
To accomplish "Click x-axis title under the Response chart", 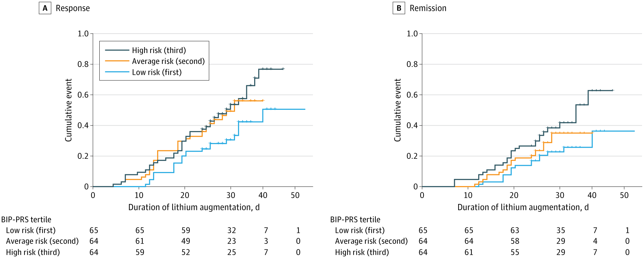I will coord(194,207).
